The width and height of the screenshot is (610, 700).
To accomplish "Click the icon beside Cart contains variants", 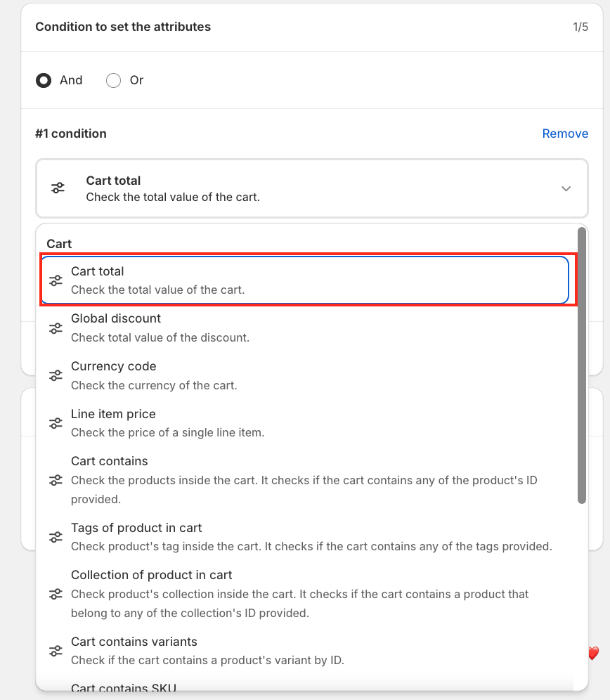I will point(56,652).
